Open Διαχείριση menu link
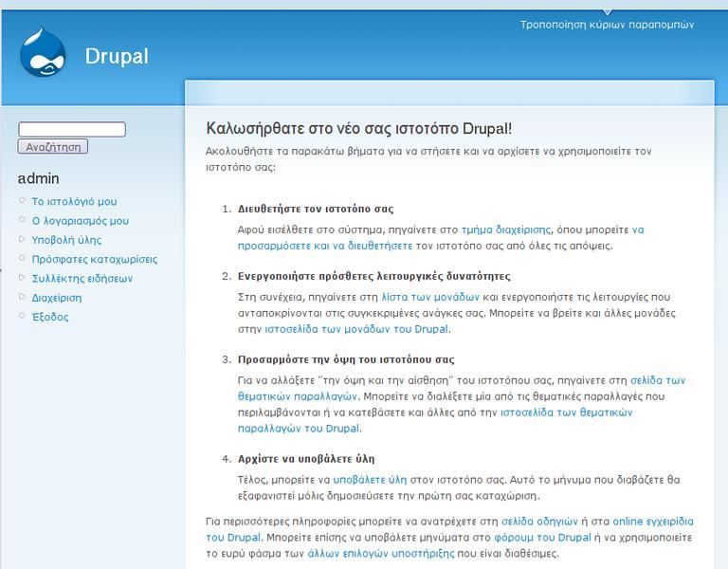 click(x=57, y=298)
